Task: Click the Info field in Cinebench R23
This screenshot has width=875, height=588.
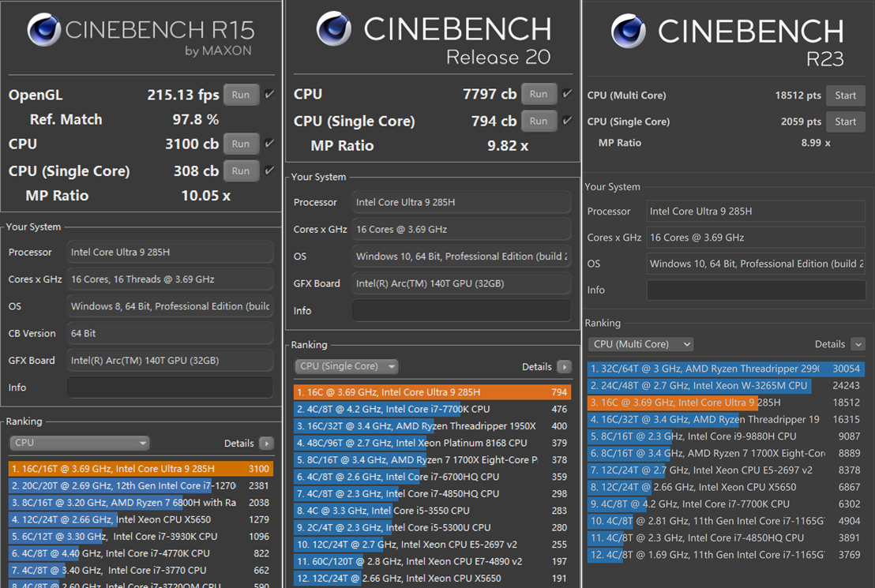Action: coord(756,290)
